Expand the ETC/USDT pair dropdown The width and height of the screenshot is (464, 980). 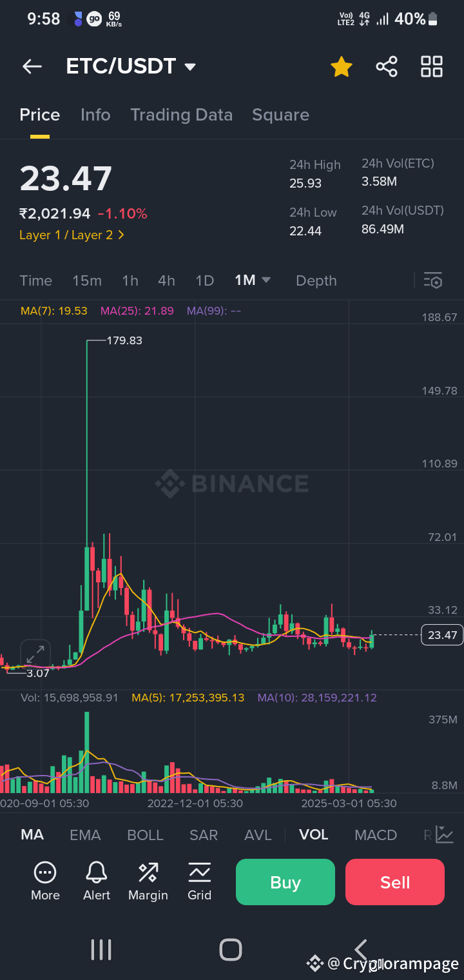189,67
